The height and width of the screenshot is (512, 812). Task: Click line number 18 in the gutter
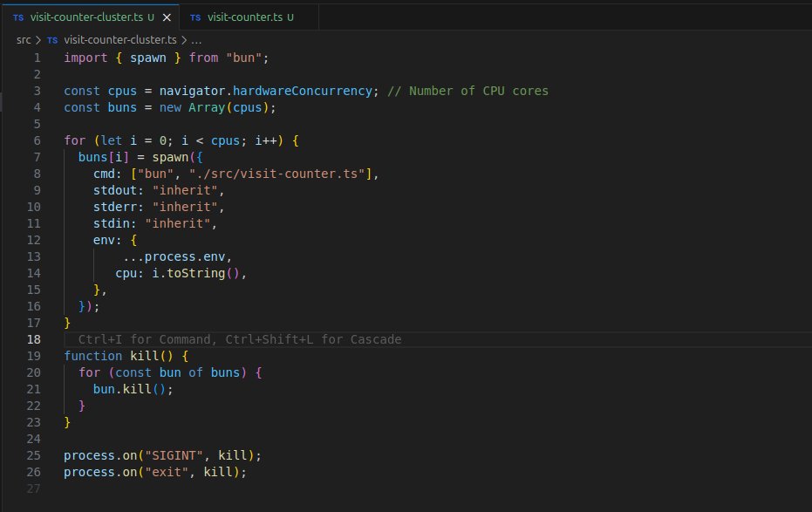click(34, 339)
